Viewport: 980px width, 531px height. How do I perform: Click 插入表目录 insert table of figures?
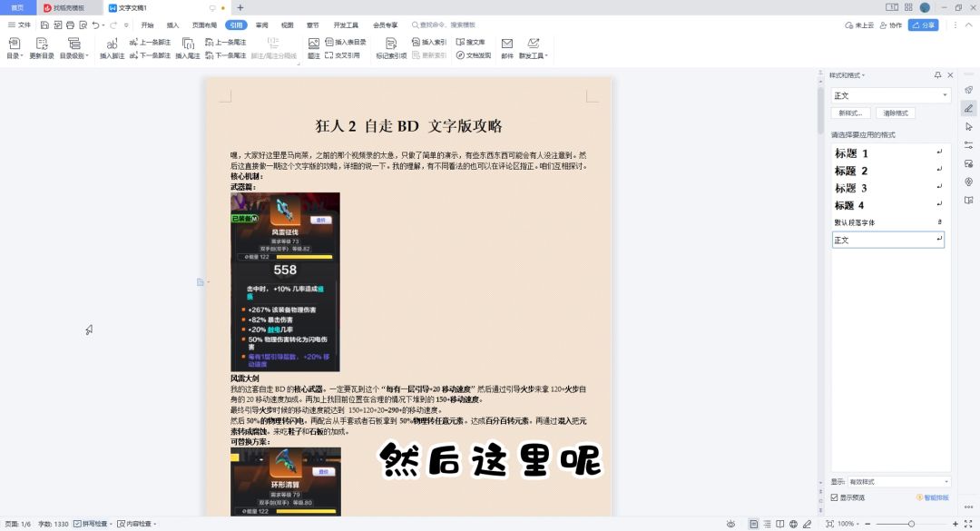[x=346, y=42]
